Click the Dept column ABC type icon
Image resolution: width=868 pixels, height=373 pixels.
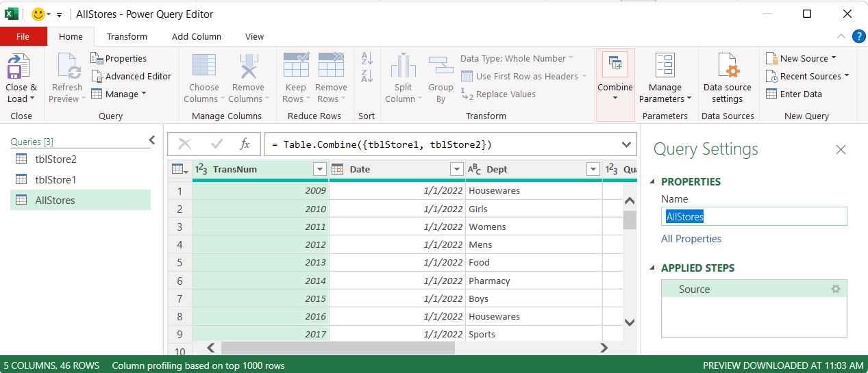475,169
